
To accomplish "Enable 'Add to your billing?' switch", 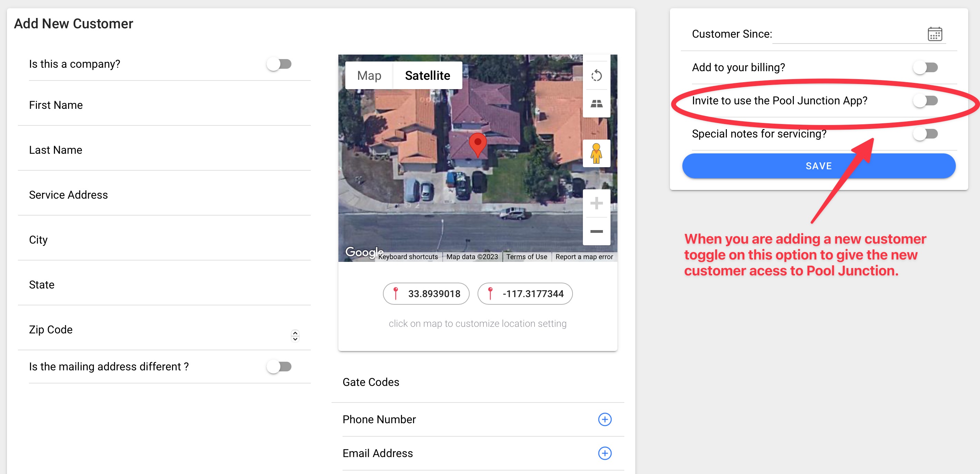I will [x=925, y=67].
